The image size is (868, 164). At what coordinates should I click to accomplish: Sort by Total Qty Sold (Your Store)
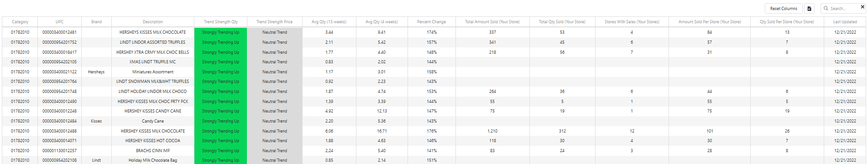tap(562, 22)
